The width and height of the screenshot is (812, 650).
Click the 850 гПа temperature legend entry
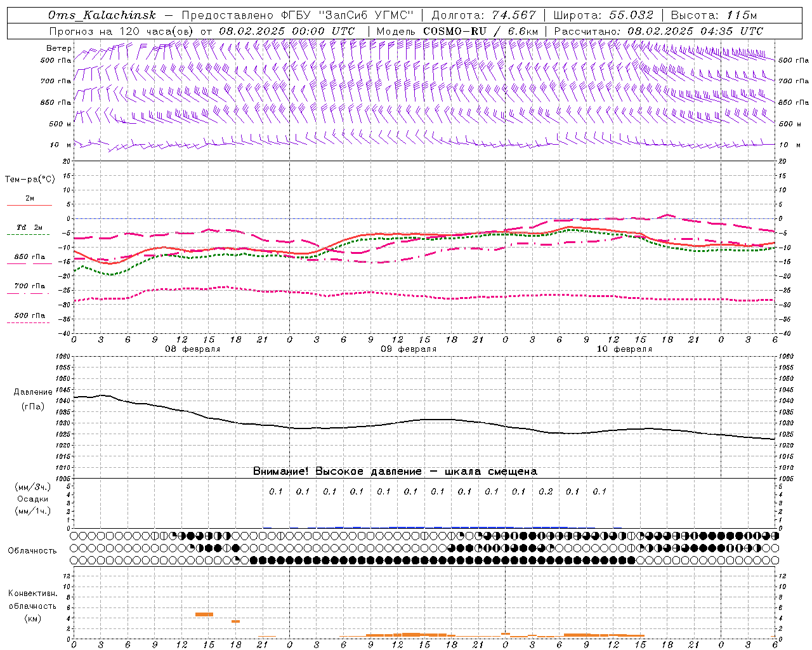click(30, 257)
